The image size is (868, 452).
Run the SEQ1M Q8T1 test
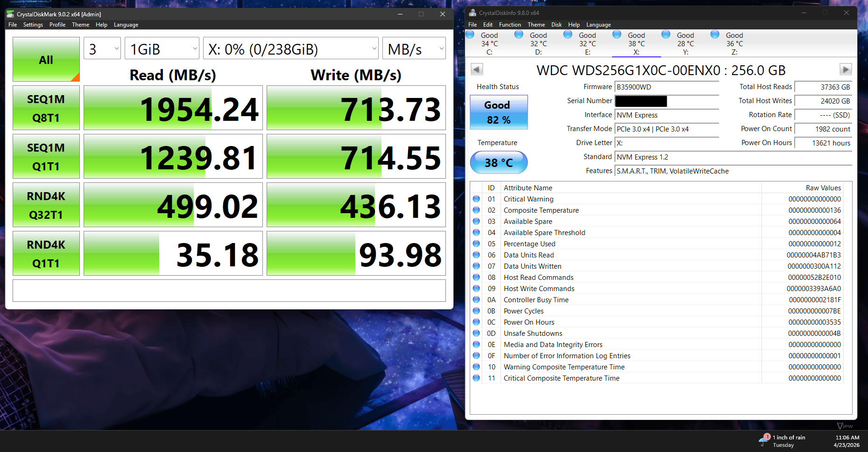coord(46,108)
